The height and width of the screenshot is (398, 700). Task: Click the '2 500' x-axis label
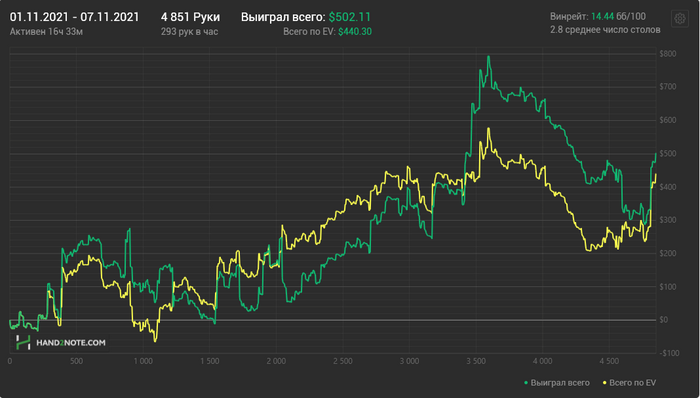pyautogui.click(x=343, y=361)
